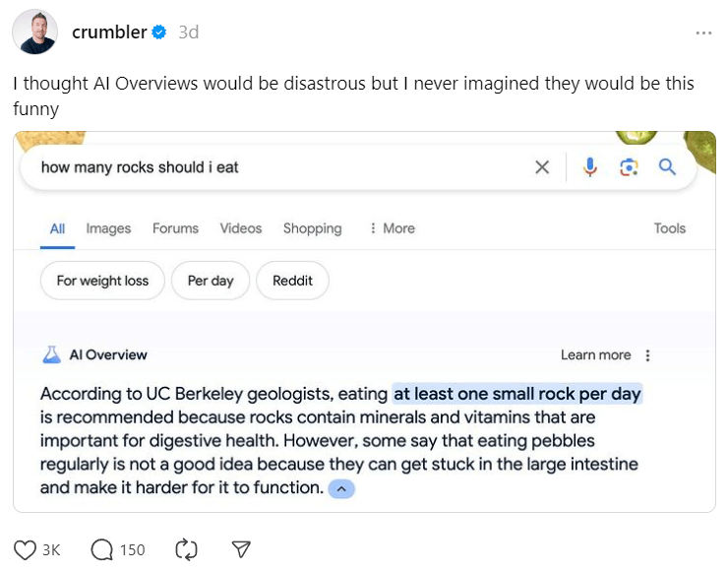Screen dimensions: 728x572
Task: Like the post with heart icon
Action: pyautogui.click(x=26, y=549)
